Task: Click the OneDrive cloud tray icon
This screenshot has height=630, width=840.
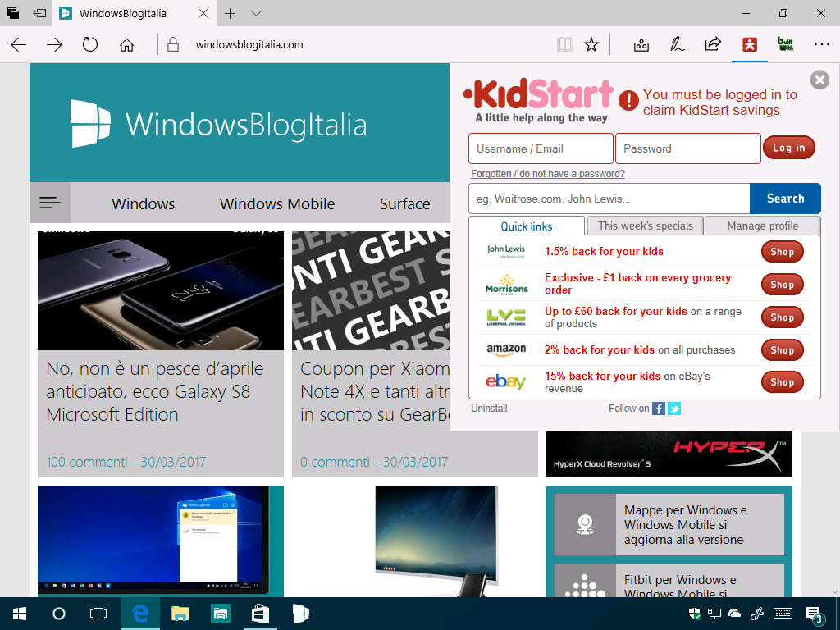Action: tap(734, 614)
